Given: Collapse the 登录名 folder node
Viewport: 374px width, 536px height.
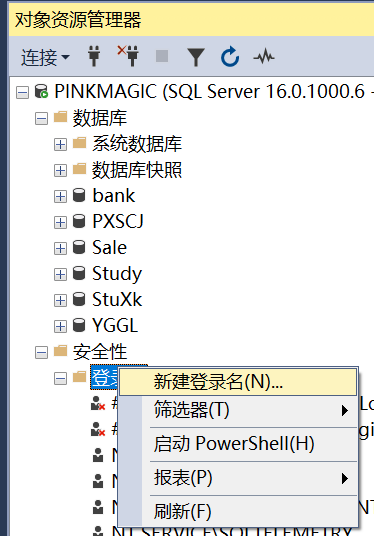Looking at the screenshot, I should click(61, 378).
